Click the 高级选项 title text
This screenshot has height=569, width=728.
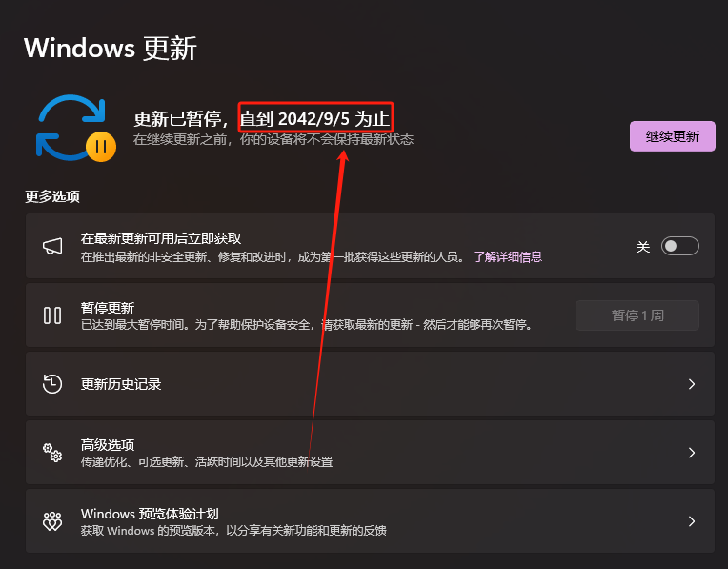[x=108, y=445]
